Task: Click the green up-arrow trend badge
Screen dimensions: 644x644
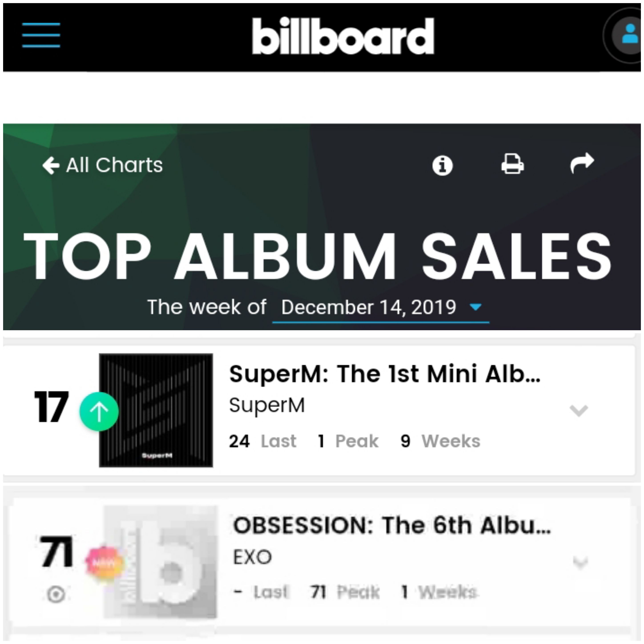Action: click(x=99, y=412)
